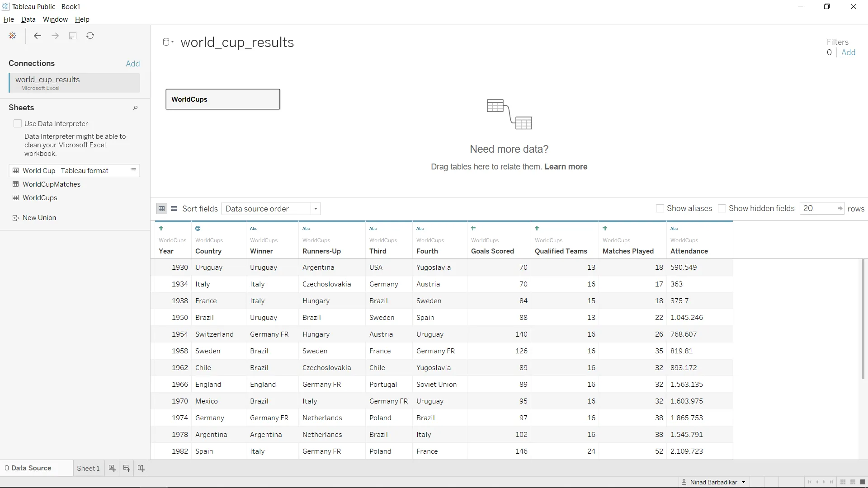Click the Abc type icon above Fourth
The width and height of the screenshot is (868, 488).
420,228
